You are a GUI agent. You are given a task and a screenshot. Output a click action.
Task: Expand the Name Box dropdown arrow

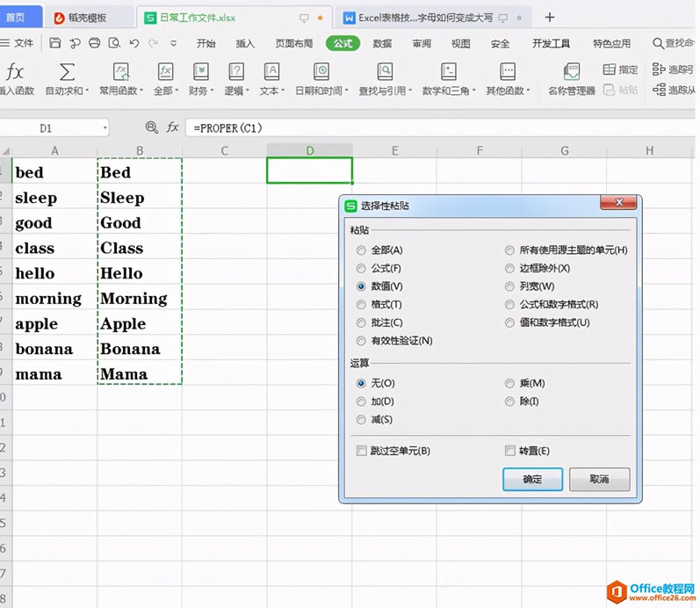pos(105,128)
